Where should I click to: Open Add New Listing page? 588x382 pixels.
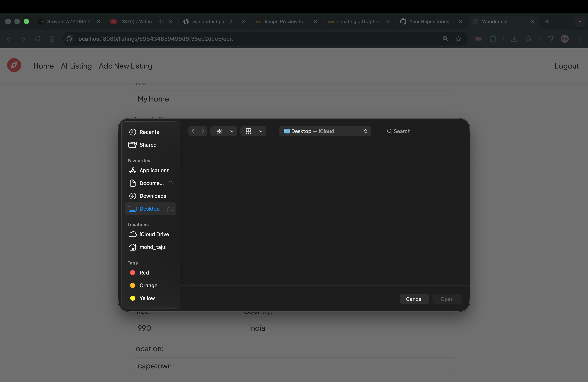pyautogui.click(x=126, y=66)
